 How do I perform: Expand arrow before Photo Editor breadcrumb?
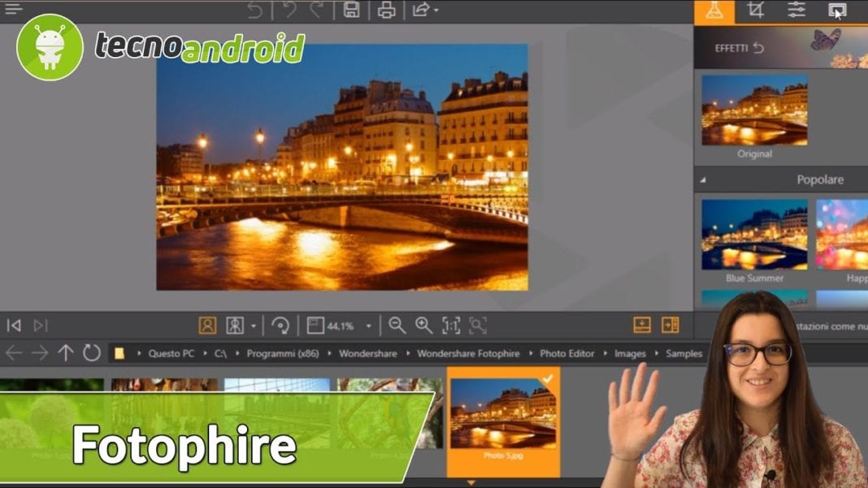pyautogui.click(x=531, y=353)
